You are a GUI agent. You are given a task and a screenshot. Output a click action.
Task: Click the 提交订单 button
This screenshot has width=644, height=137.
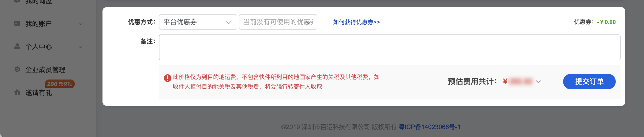(x=589, y=81)
